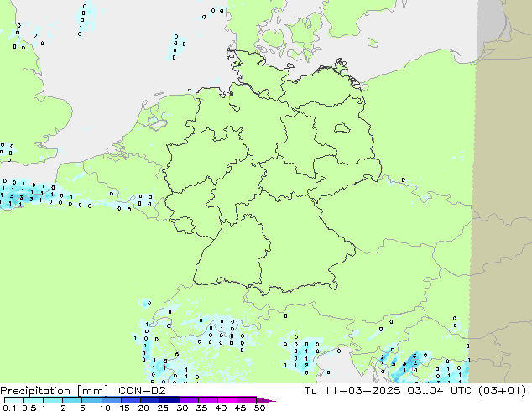
Task: Click the above-50 arrow tip of legend
Action: (266, 400)
